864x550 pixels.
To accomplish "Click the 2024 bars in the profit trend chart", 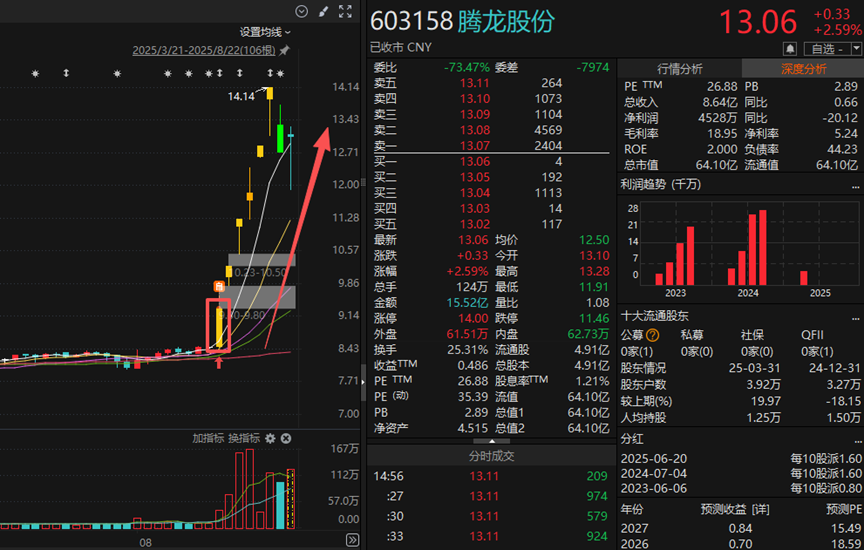I will [x=748, y=247].
